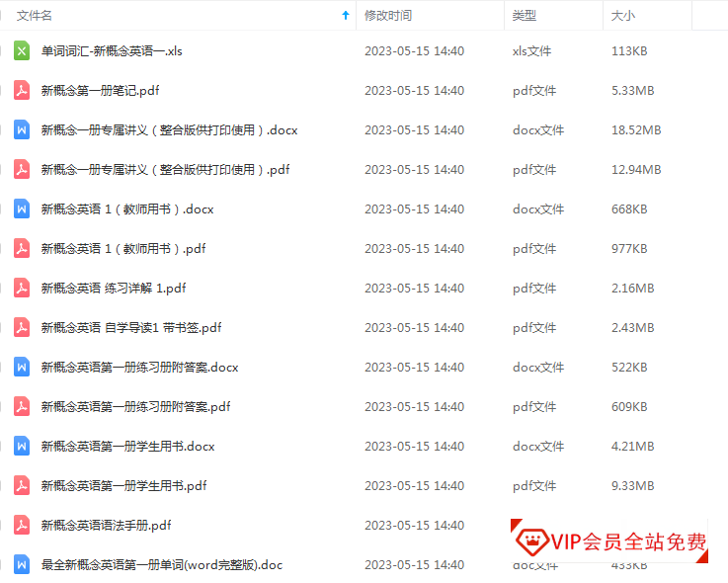Open file 新概念英语语法手册.pdf
The width and height of the screenshot is (728, 583).
(x=107, y=525)
